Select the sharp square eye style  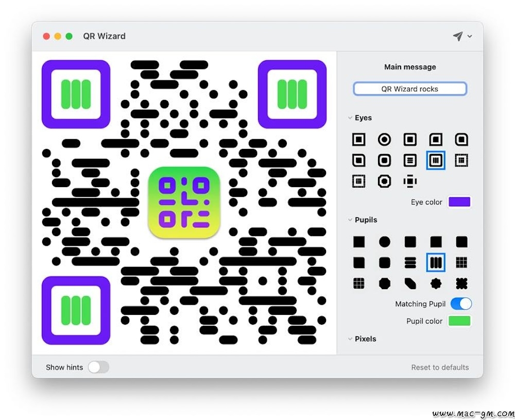click(x=358, y=139)
